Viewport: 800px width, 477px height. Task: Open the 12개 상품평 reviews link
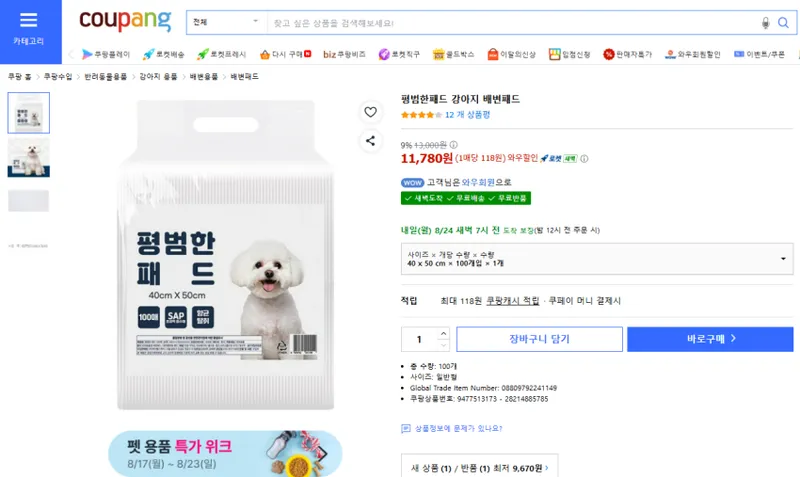coord(467,115)
